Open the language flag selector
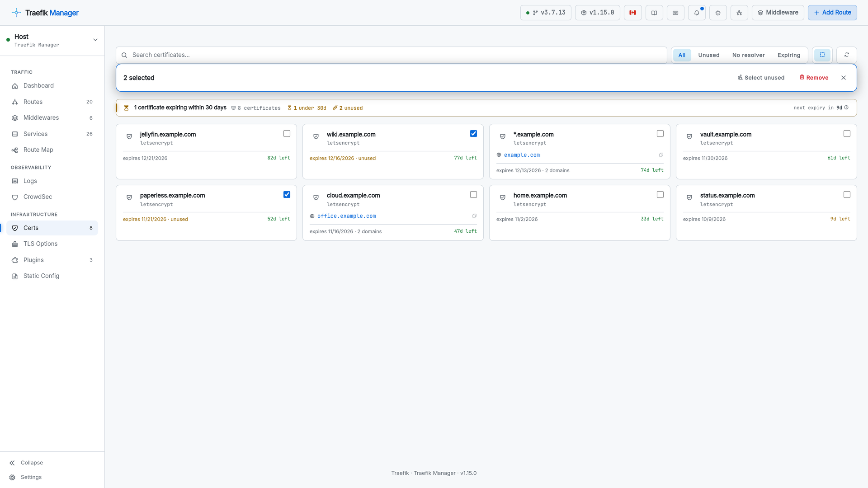This screenshot has width=868, height=488. (632, 13)
